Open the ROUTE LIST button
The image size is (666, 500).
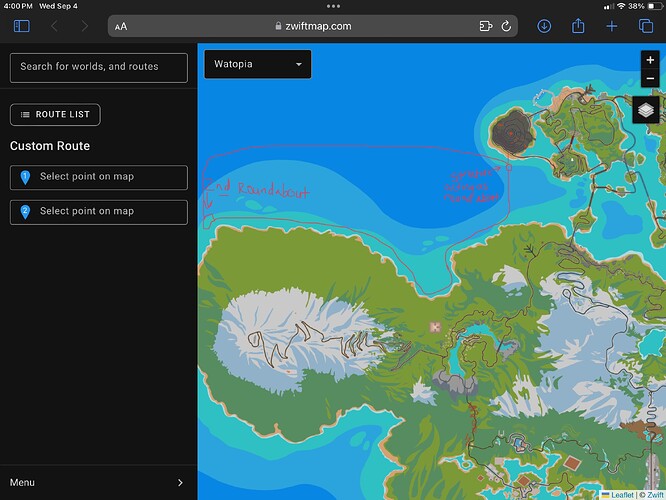pos(55,115)
